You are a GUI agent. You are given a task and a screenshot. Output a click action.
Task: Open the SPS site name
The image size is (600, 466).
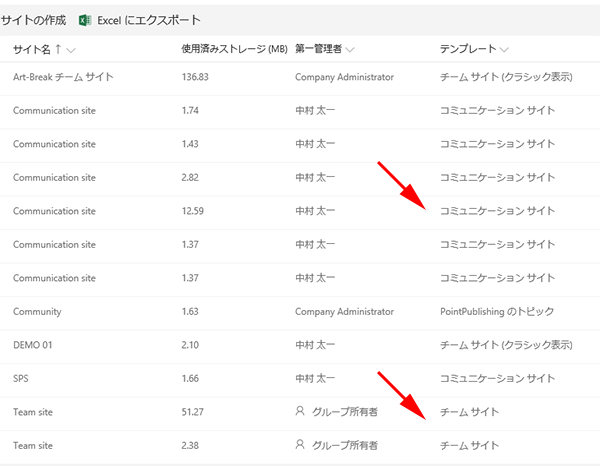pos(21,378)
